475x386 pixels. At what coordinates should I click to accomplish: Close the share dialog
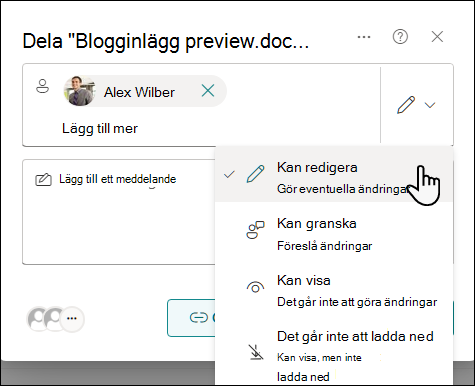click(x=437, y=37)
